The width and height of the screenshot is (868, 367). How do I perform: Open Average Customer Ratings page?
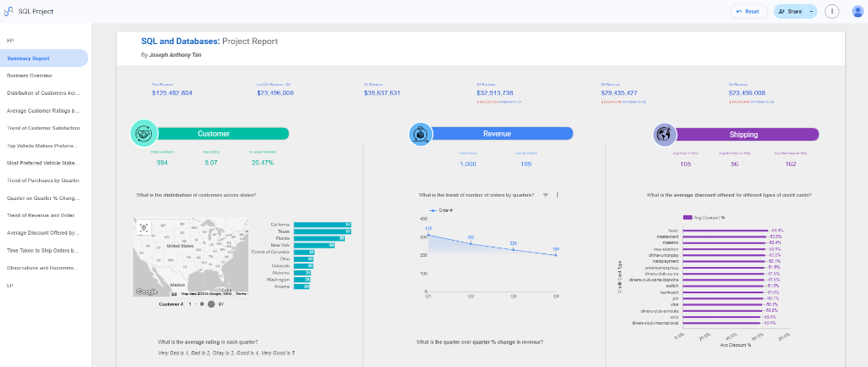pyautogui.click(x=44, y=111)
